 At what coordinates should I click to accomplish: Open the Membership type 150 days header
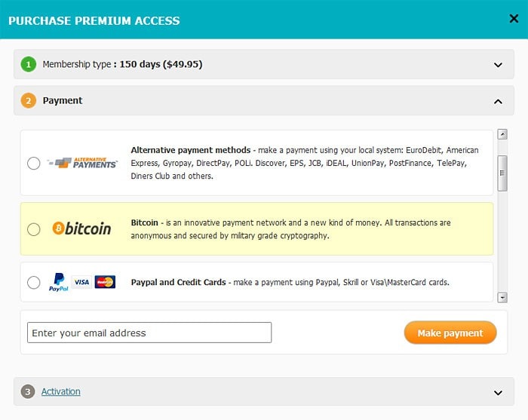[x=122, y=64]
